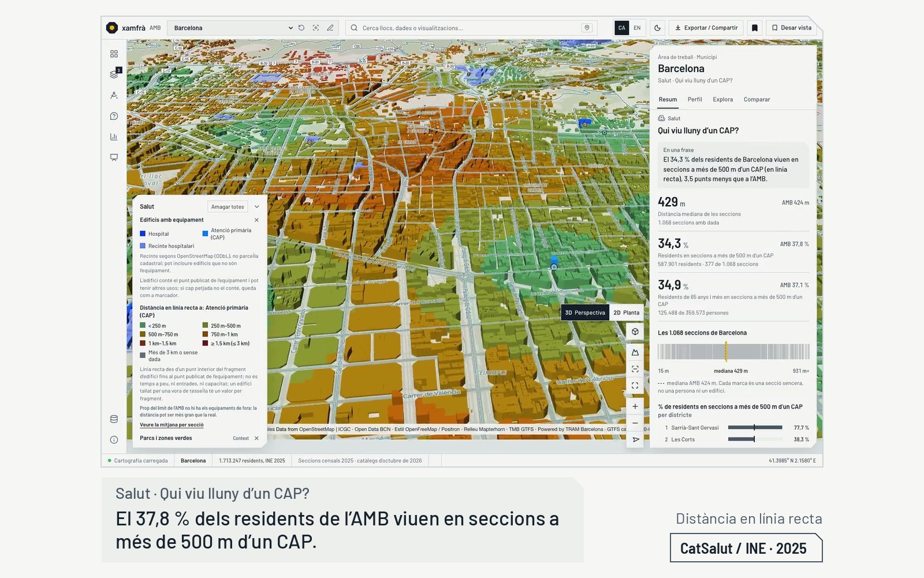Click the fullscreen brackets map control

pyautogui.click(x=635, y=386)
